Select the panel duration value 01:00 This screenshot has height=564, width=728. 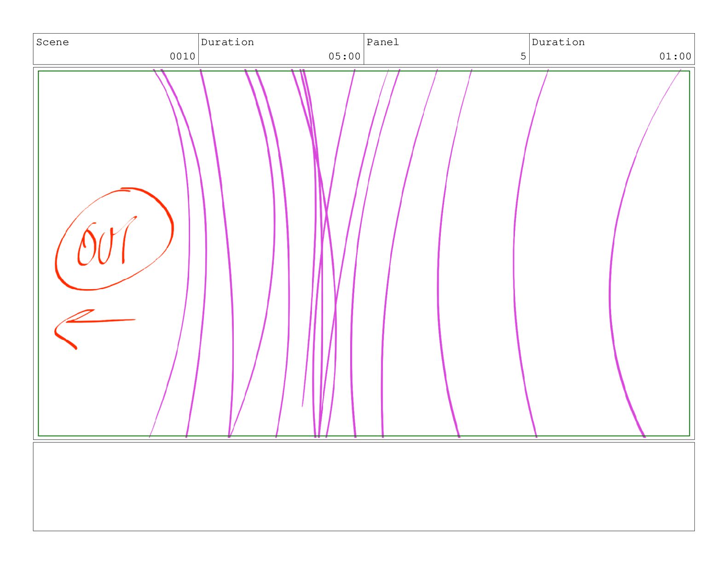pyautogui.click(x=675, y=56)
